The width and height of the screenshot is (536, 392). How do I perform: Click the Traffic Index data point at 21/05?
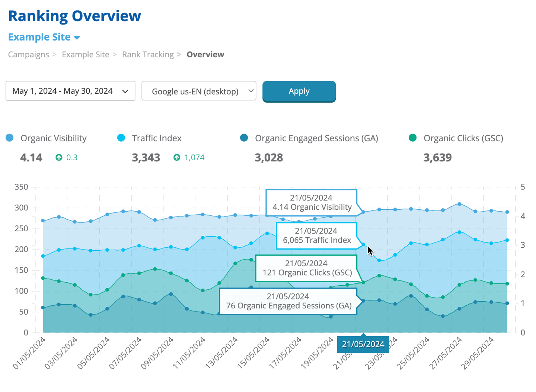pos(363,245)
